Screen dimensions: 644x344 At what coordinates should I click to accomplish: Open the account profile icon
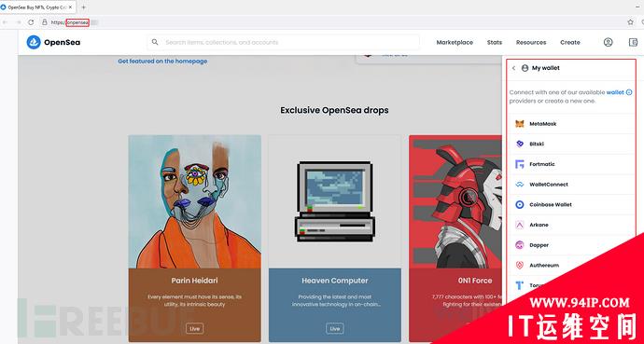tap(608, 42)
